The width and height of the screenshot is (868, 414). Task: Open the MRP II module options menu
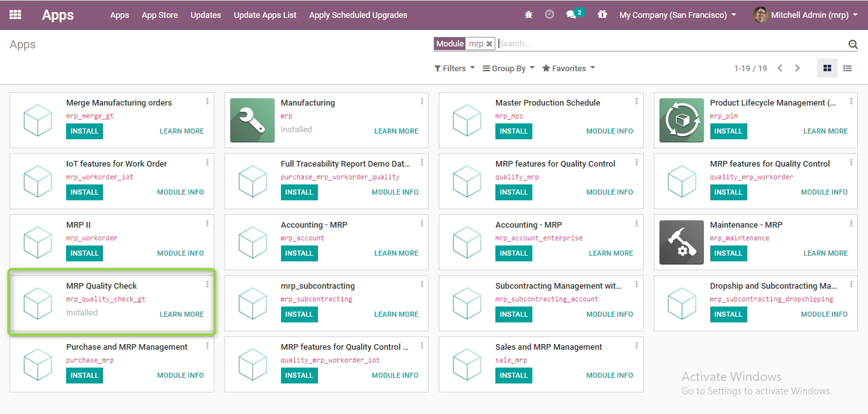pos(207,223)
